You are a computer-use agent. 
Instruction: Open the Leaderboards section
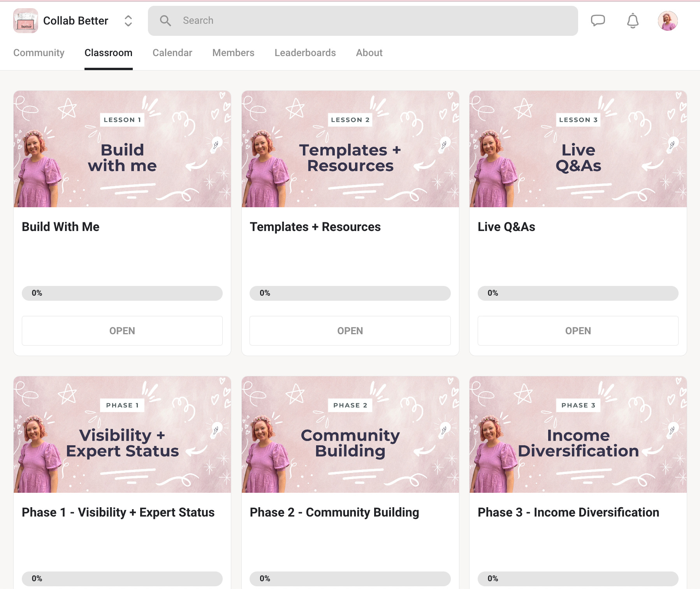pos(305,53)
